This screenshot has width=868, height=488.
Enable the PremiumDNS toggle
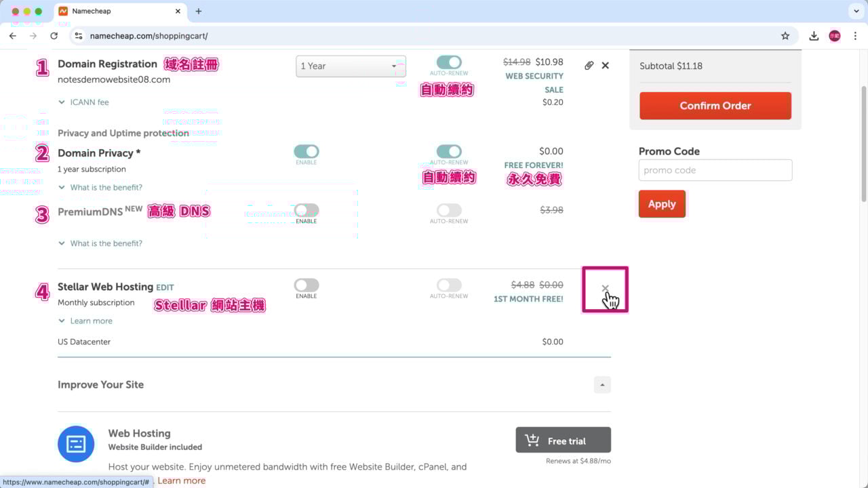coord(307,210)
